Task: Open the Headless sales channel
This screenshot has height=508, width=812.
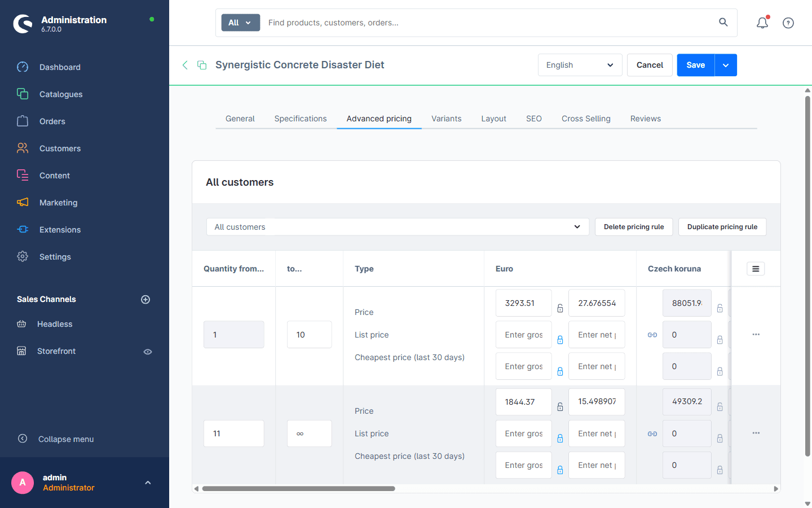Action: click(55, 324)
